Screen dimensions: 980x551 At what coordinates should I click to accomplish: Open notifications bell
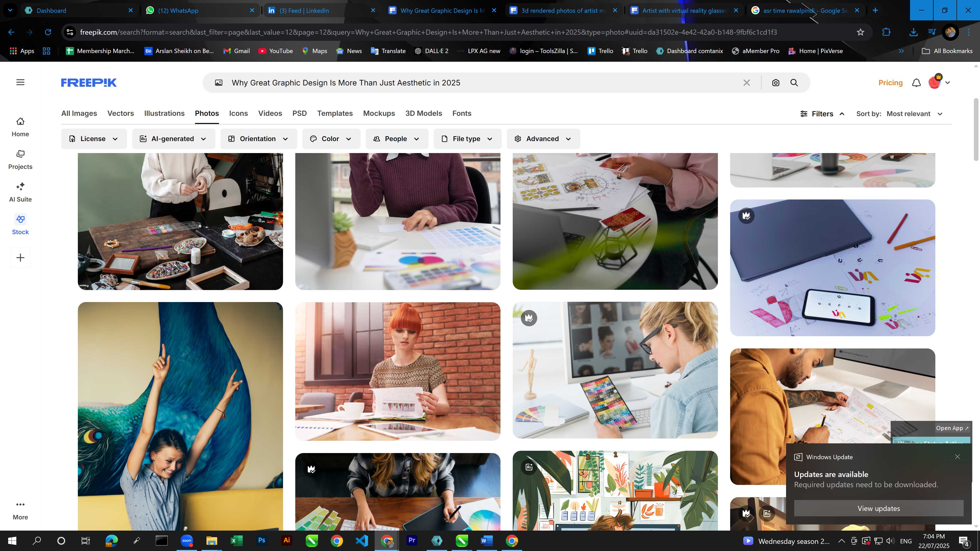pos(916,82)
